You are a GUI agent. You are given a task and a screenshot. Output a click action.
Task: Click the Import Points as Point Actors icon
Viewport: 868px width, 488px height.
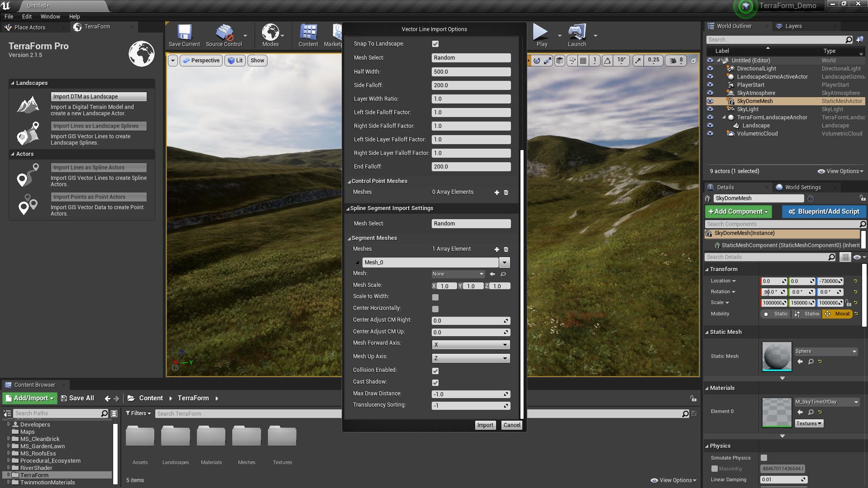28,205
